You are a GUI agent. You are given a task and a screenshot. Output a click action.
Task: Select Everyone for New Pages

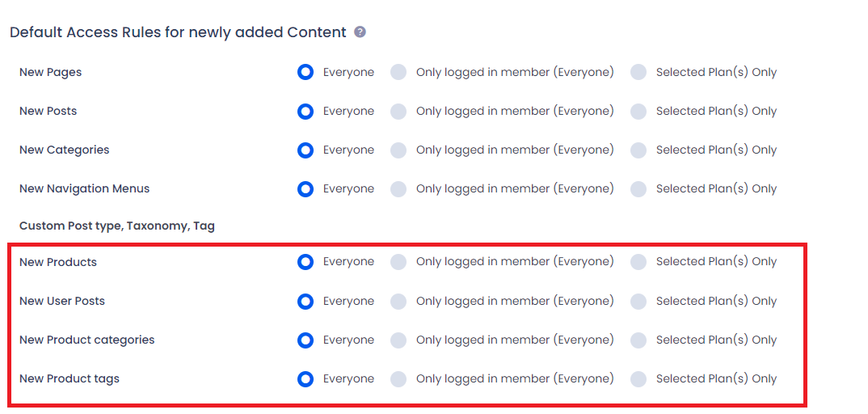pyautogui.click(x=305, y=72)
